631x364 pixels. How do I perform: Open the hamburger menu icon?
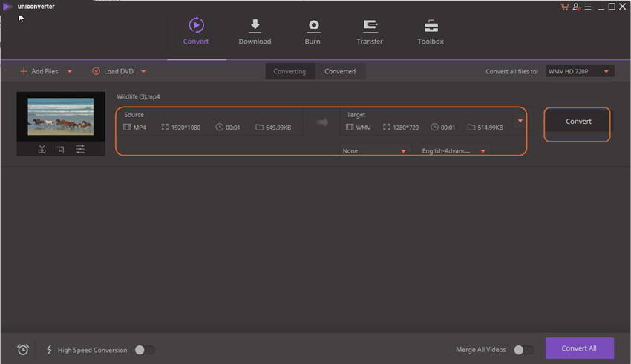588,7
